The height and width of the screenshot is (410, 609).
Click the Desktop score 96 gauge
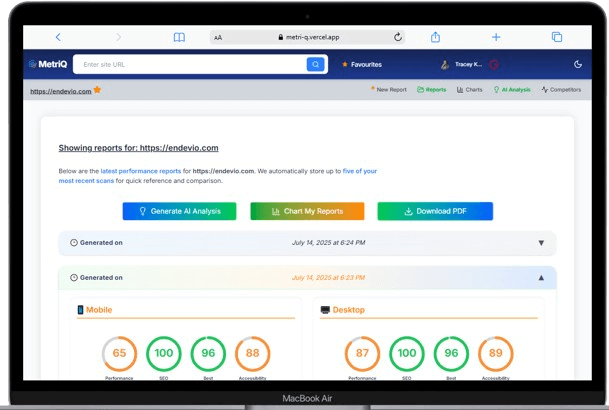451,353
